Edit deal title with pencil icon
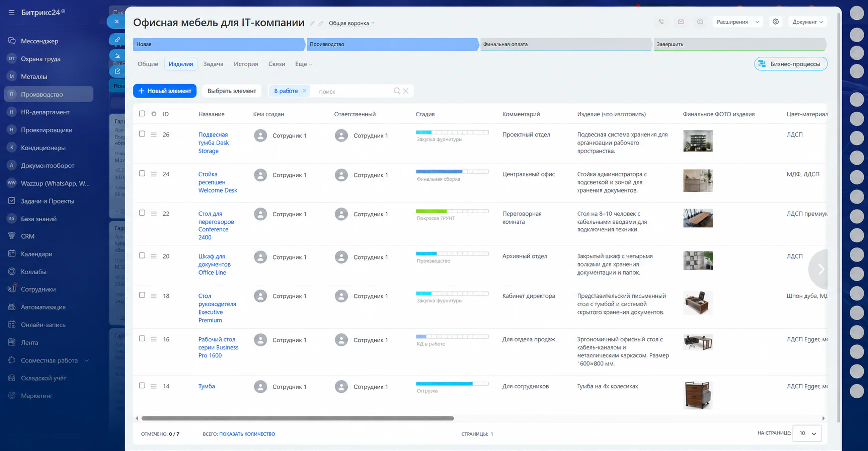The width and height of the screenshot is (868, 451). click(x=312, y=23)
